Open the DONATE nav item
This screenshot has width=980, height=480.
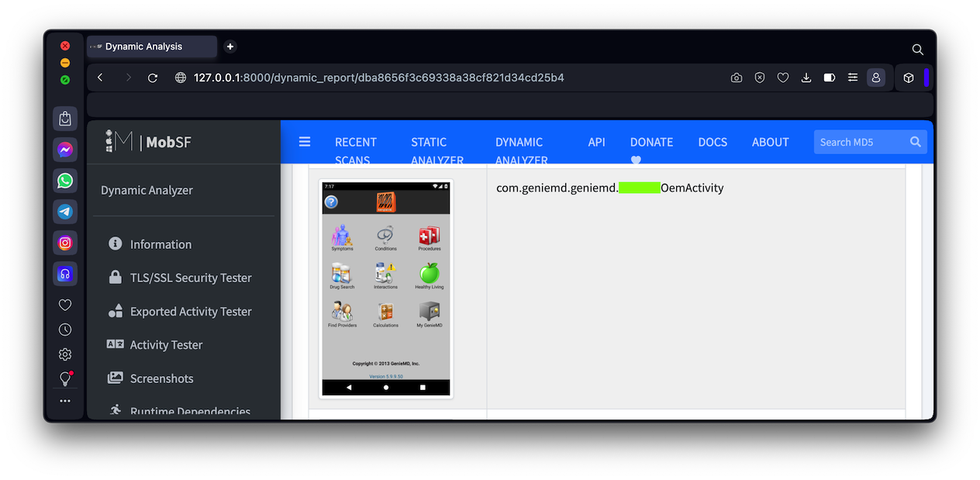pyautogui.click(x=651, y=151)
